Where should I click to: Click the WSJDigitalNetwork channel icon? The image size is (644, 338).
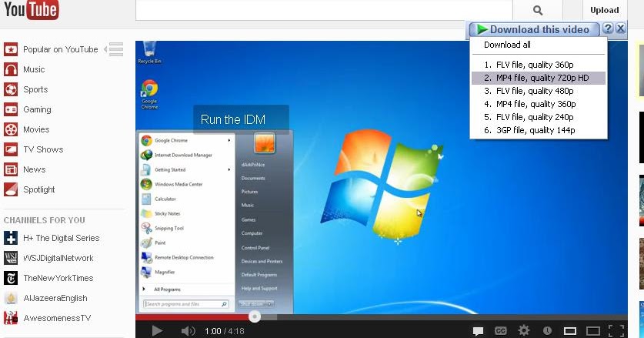click(11, 258)
